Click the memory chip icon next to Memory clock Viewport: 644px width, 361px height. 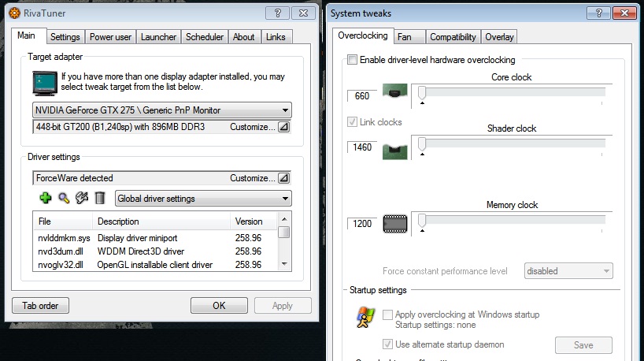[x=395, y=224]
